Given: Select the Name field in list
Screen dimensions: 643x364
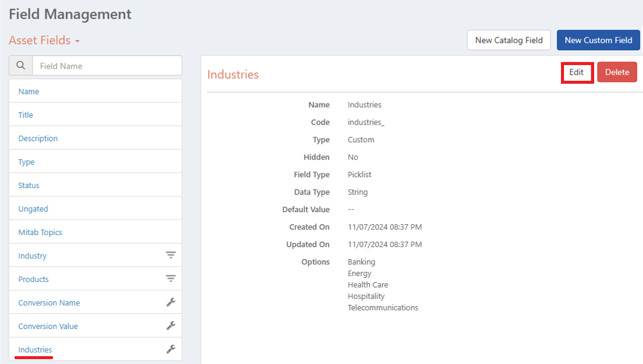Looking at the screenshot, I should pos(95,91).
